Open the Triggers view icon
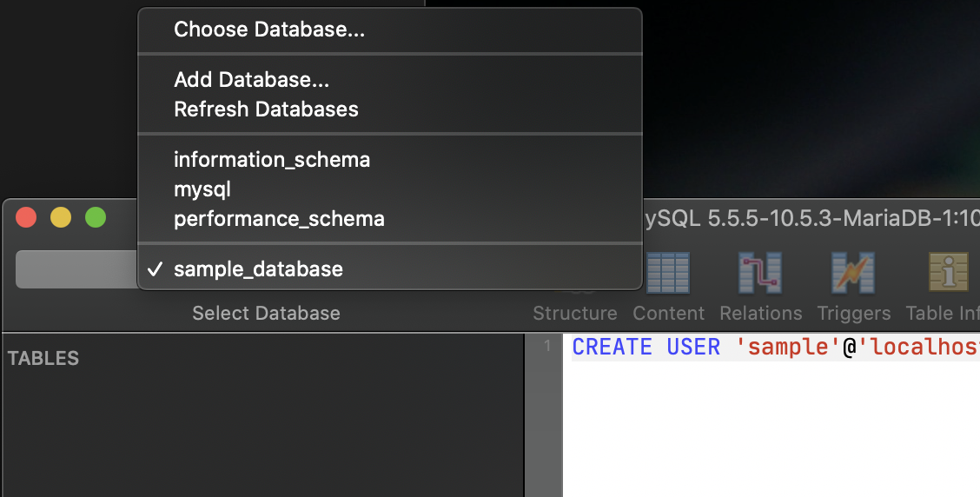The width and height of the screenshot is (980, 497). pos(853,273)
